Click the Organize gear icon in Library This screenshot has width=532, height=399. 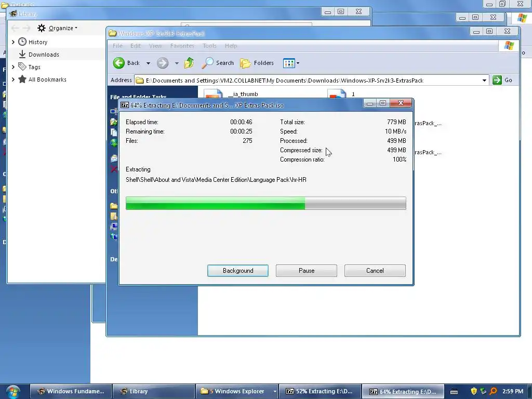42,28
